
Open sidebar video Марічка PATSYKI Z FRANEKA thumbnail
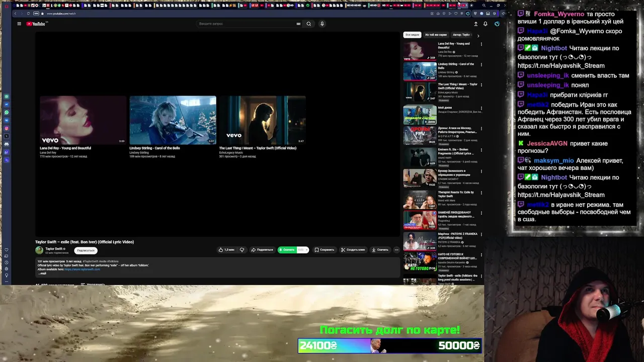click(x=420, y=241)
